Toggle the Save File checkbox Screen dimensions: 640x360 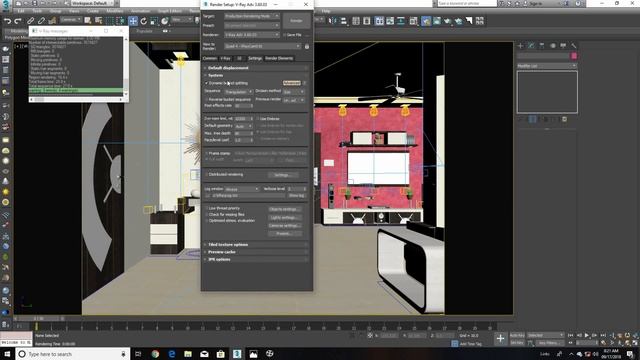(284, 35)
